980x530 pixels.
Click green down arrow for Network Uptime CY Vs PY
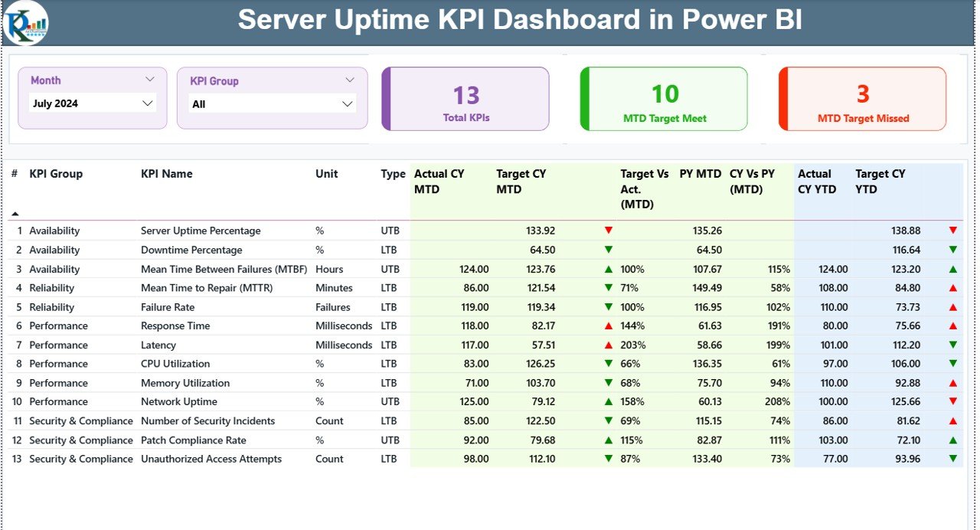pos(952,401)
